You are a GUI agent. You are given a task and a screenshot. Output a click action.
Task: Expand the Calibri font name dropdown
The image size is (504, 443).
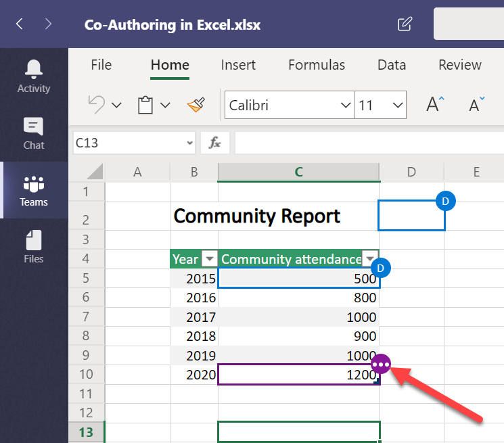click(344, 106)
